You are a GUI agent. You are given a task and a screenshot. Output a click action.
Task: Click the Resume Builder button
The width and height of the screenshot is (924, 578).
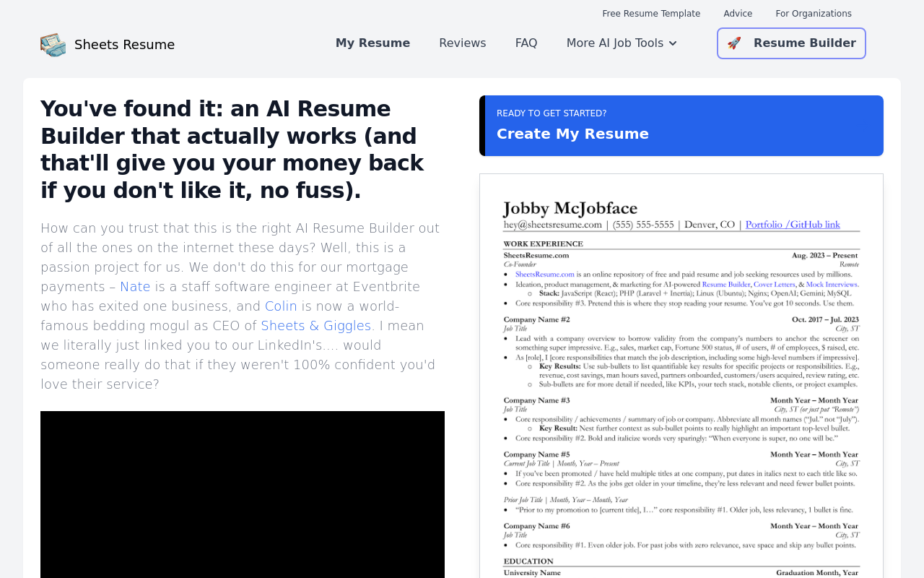tap(791, 43)
